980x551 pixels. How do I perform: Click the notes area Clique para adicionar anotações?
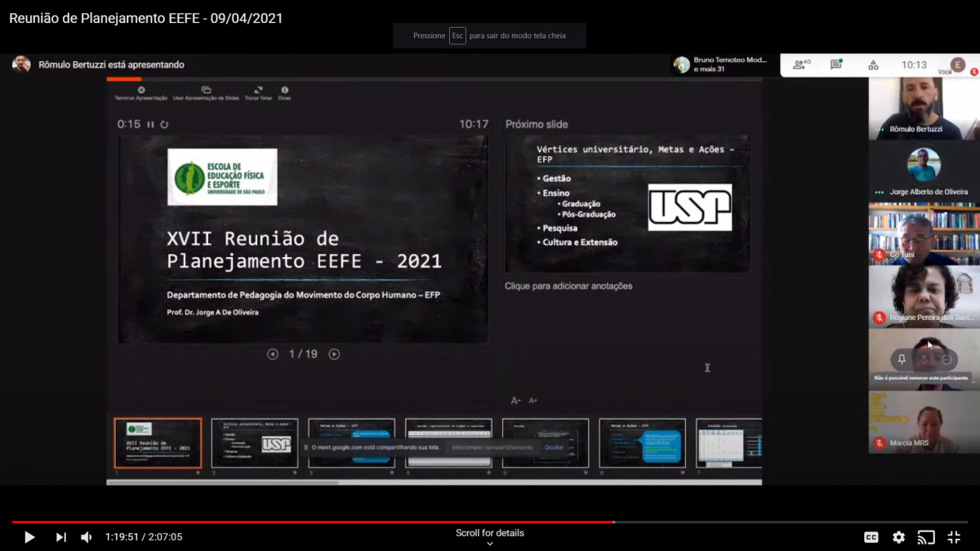pyautogui.click(x=568, y=286)
